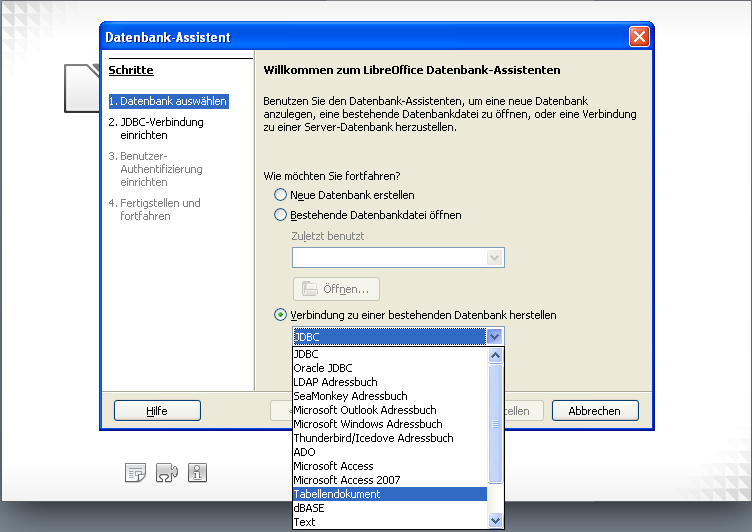Image resolution: width=752 pixels, height=532 pixels.
Task: Choose 'ADO' from the list
Action: [x=390, y=452]
